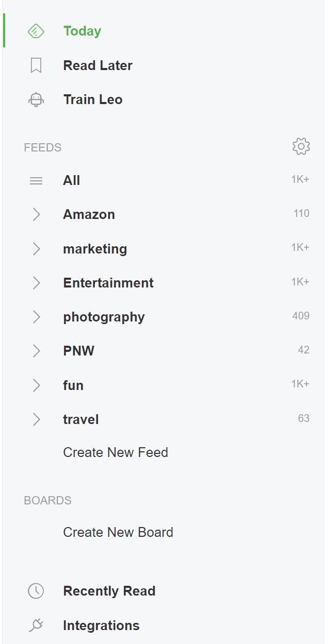
Task: Open the Read Later list
Action: pyautogui.click(x=98, y=65)
